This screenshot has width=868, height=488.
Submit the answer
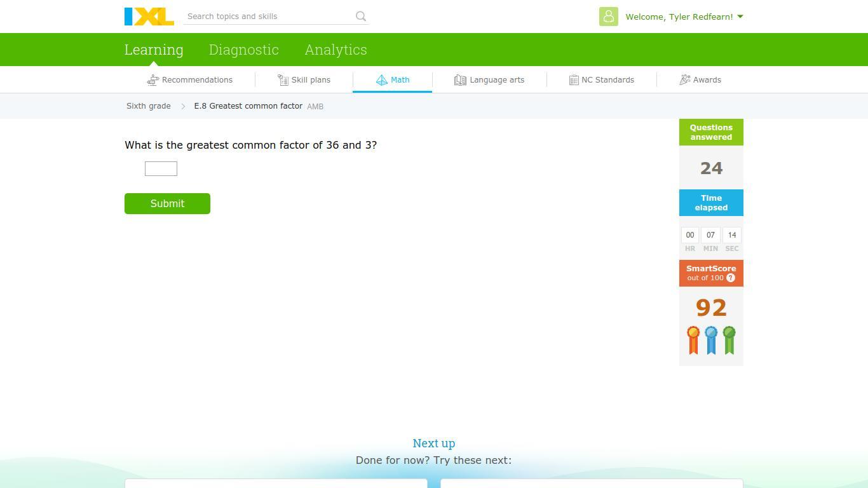(x=167, y=203)
